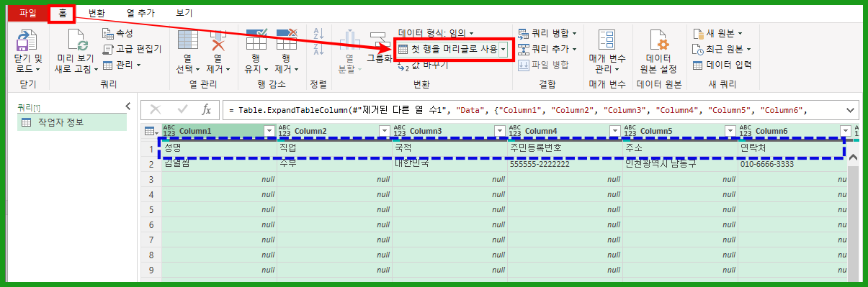Viewport: 868px width, 287px height.
Task: Select cell containing 주소
Action: [x=680, y=148]
